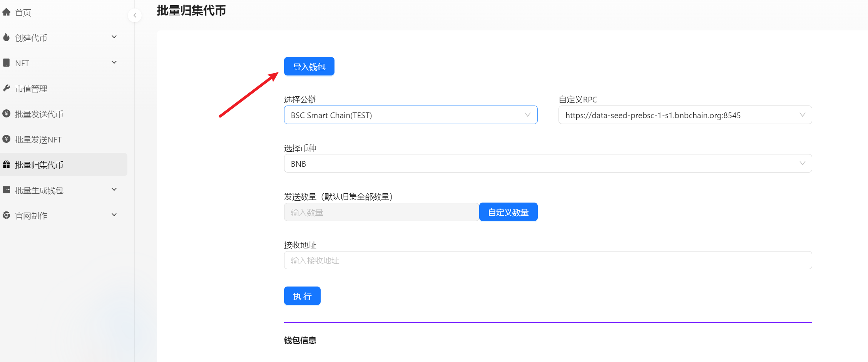
Task: Expand the 创建代币 submenu chevron
Action: coord(114,37)
